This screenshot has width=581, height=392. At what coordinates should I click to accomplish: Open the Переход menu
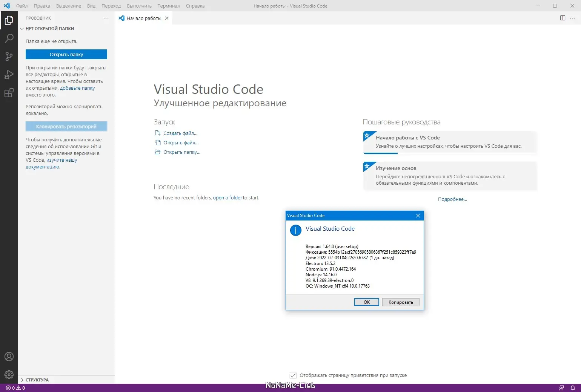point(111,6)
